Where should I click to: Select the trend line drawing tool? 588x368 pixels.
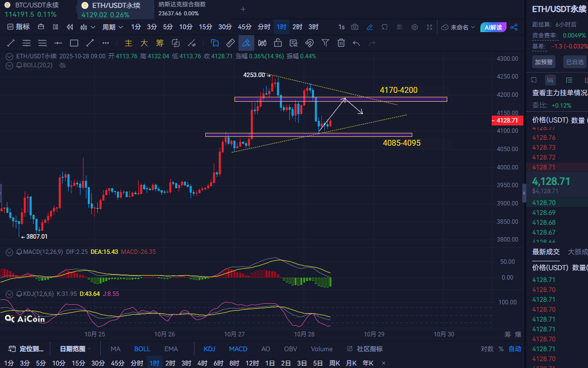point(10,43)
